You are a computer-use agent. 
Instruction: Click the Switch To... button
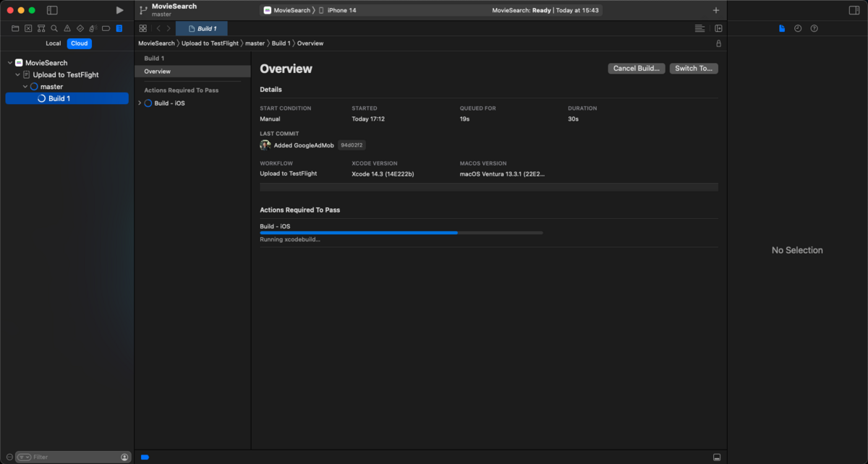pyautogui.click(x=694, y=69)
